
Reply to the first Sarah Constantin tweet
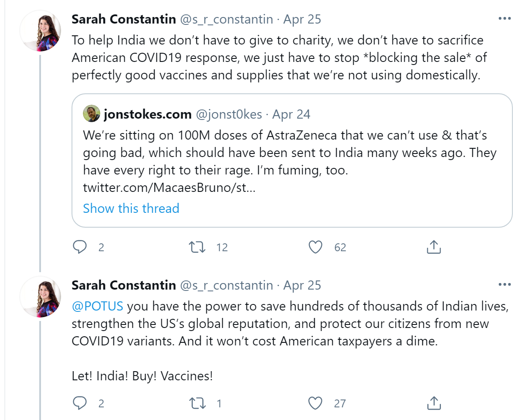[80, 247]
